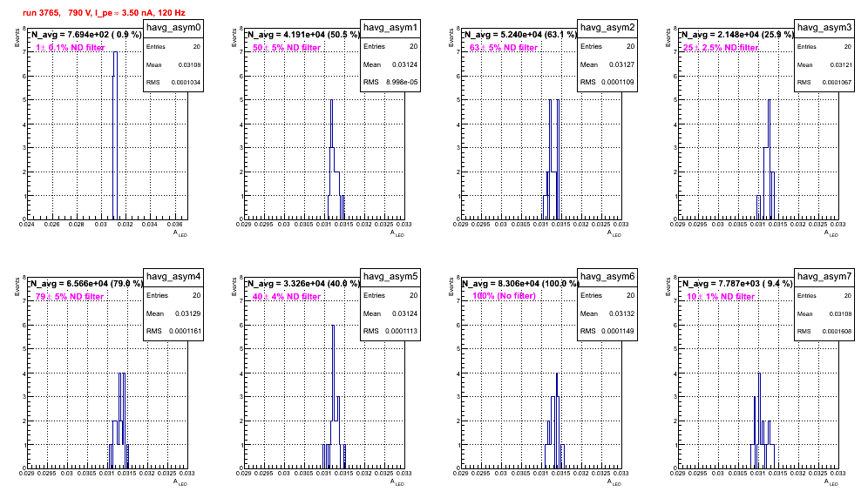Viewport: 868px width, 498px height.
Task: Click the 'N_avg = 7.787e+03' label
Action: point(737,284)
